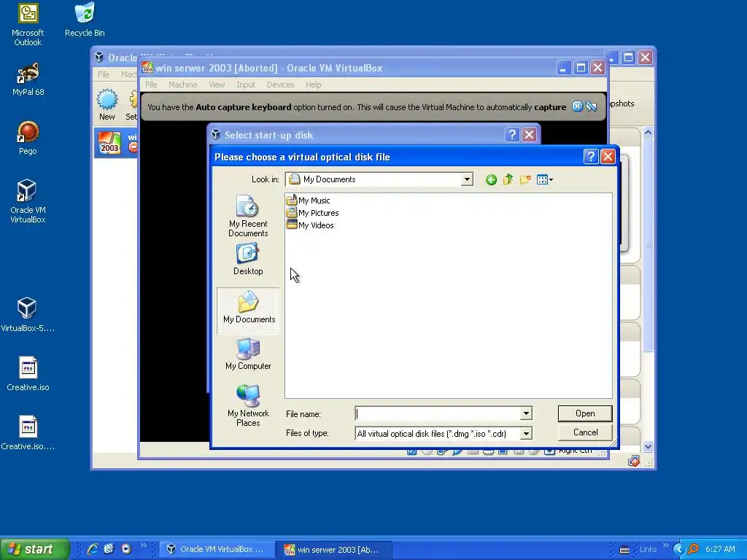Create a new folder icon

[525, 179]
